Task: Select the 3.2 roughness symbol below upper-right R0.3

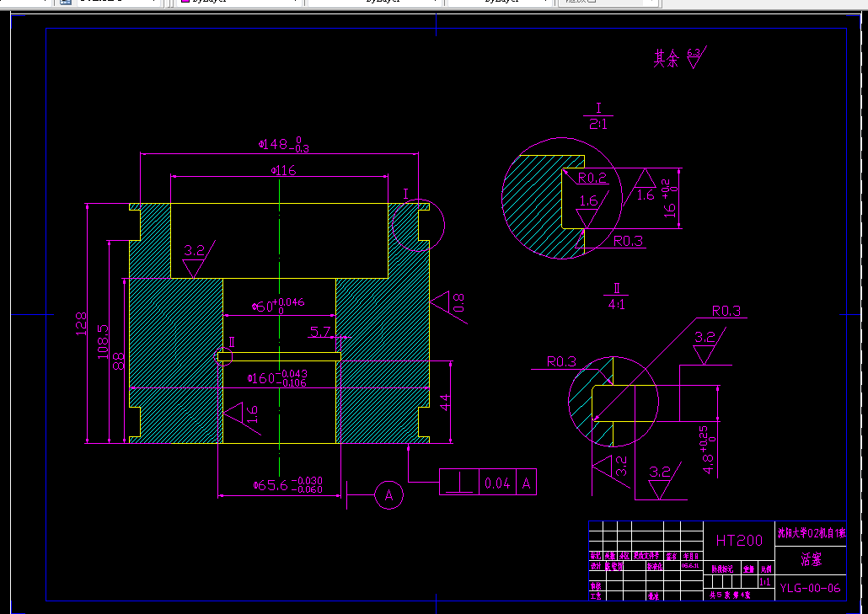Action: [708, 345]
